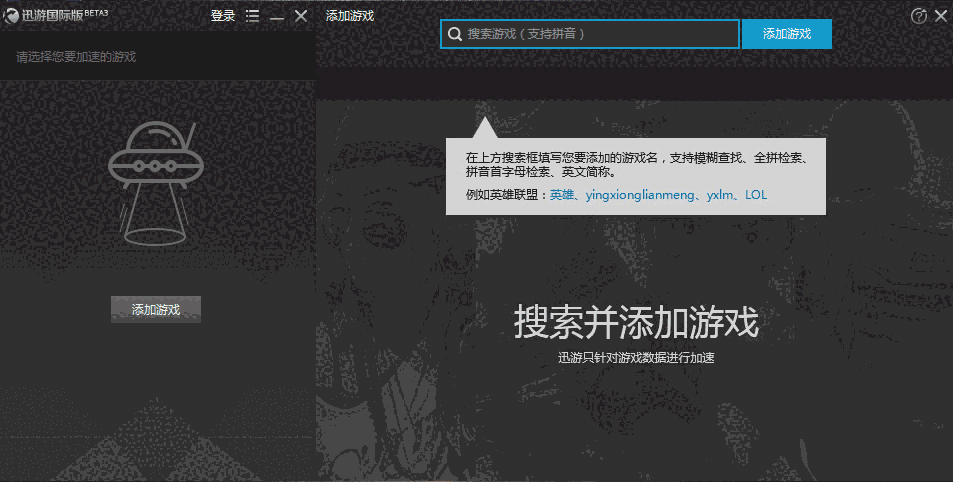Screen dimensions: 953x482
Task: Click 请选择您要加速的游戏 text
Action: [76, 57]
